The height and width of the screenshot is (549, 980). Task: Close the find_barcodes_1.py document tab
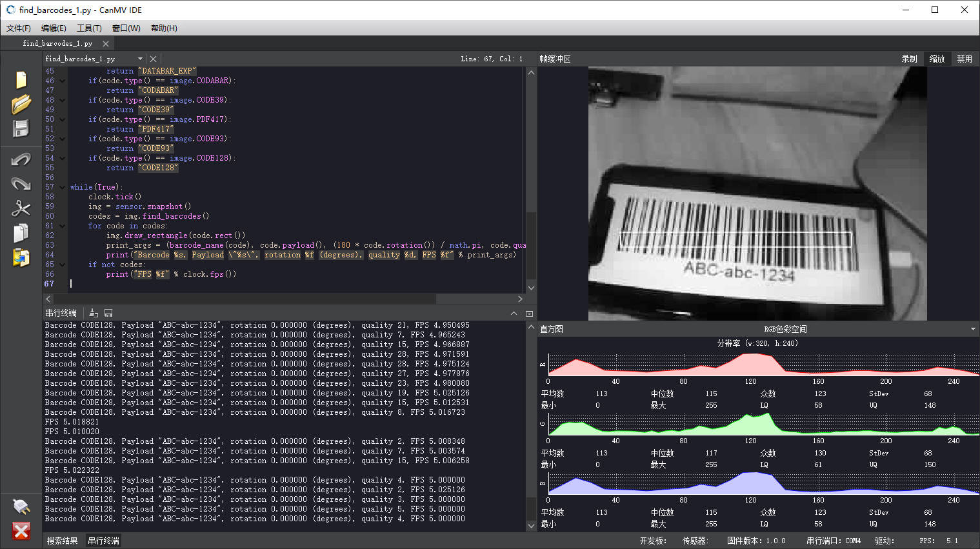[x=106, y=44]
